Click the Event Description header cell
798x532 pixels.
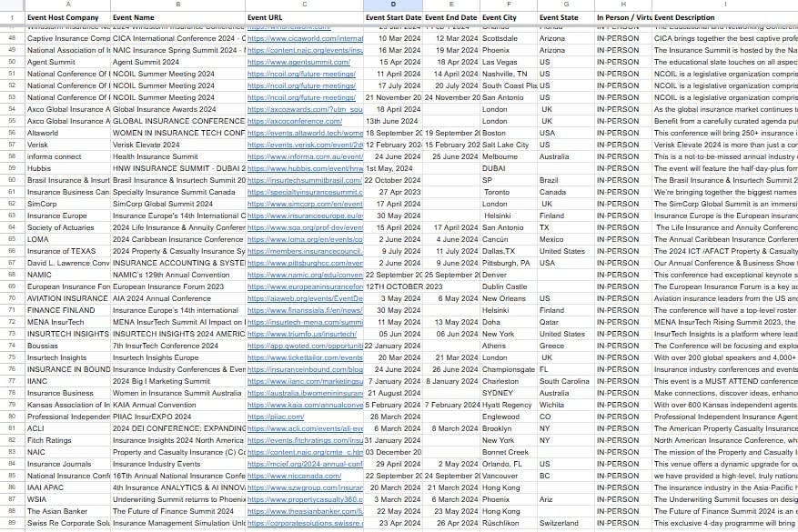pyautogui.click(x=724, y=17)
